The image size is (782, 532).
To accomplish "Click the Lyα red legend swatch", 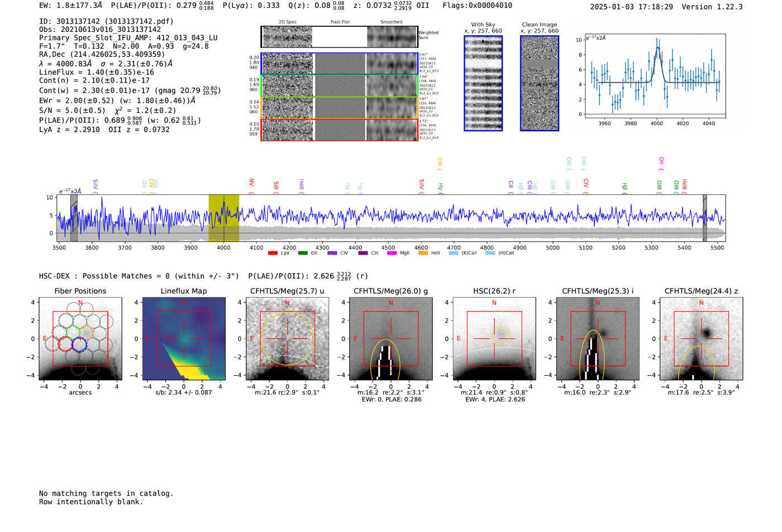I will coord(273,253).
